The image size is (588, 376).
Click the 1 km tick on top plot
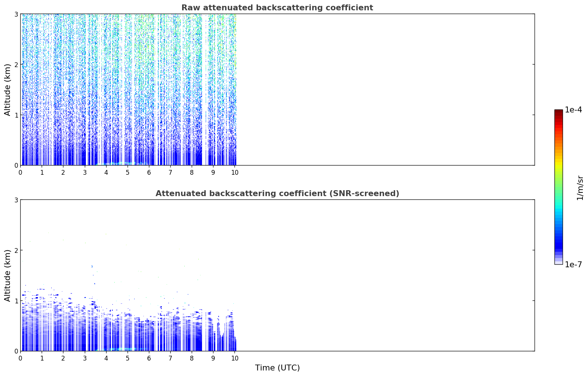(x=16, y=115)
